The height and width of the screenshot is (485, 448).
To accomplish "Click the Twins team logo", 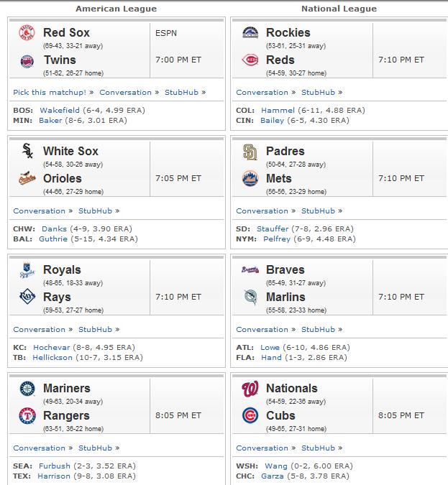I will (27, 61).
